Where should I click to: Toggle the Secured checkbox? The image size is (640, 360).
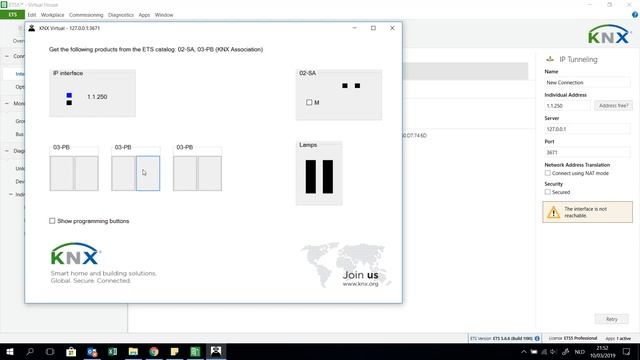(x=548, y=192)
